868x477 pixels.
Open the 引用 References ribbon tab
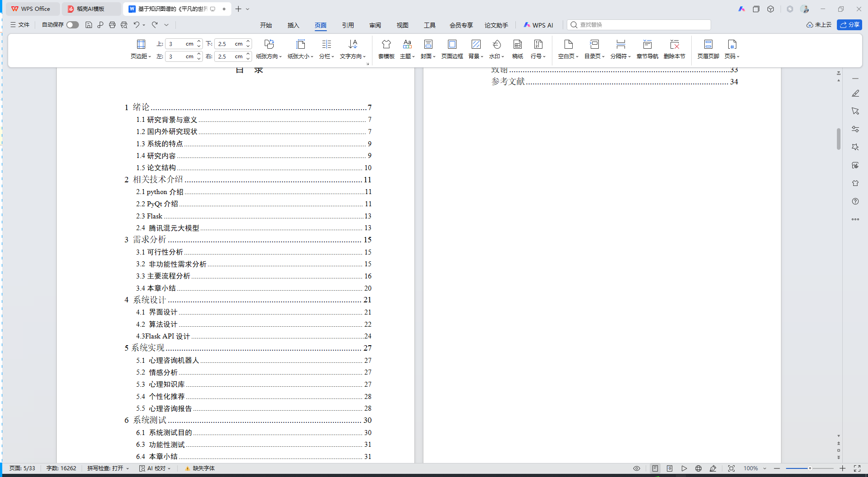tap(348, 25)
